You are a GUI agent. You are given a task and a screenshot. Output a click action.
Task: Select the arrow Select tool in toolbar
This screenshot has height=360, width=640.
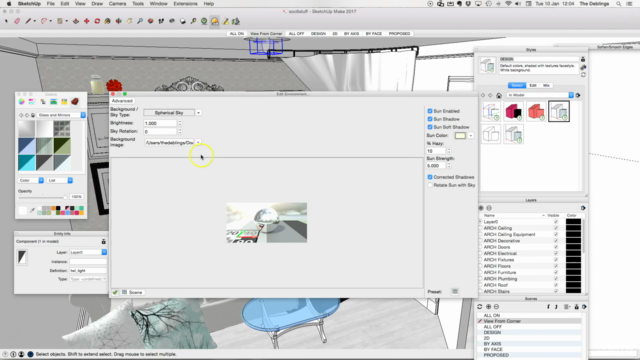[6, 21]
